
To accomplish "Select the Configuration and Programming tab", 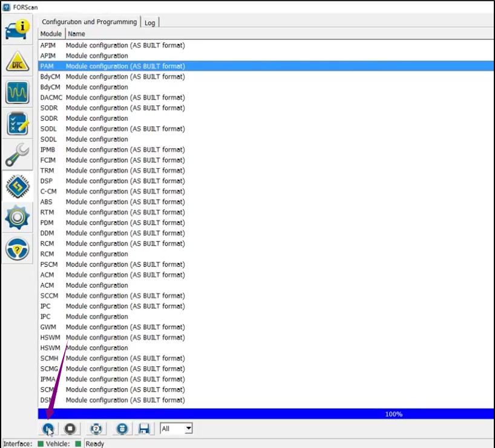I will coord(90,22).
